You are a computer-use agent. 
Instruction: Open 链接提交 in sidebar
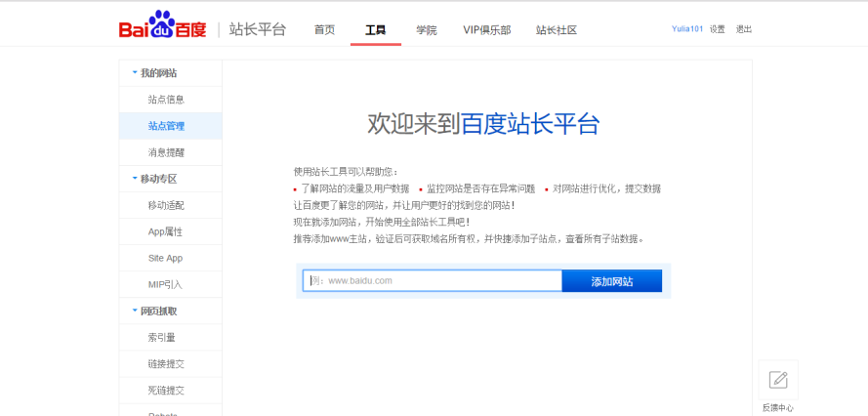[166, 364]
